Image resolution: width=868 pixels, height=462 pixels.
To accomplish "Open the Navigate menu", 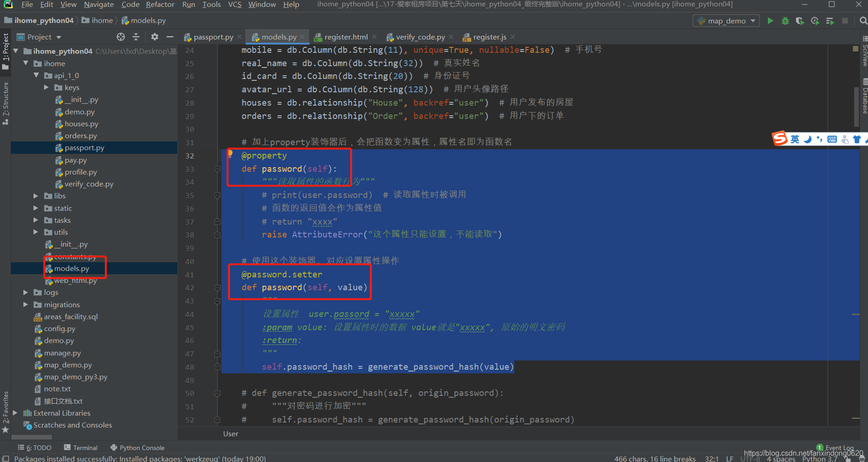I will 99,5.
